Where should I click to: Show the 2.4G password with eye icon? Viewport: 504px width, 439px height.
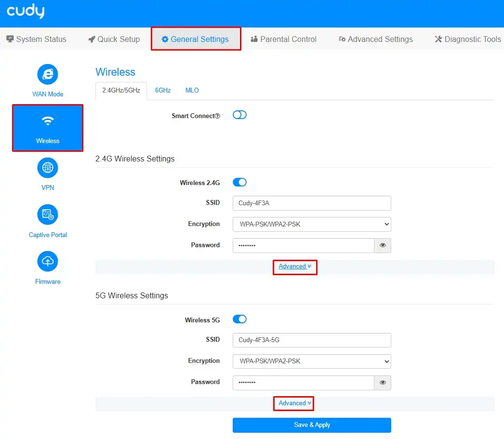click(x=383, y=245)
